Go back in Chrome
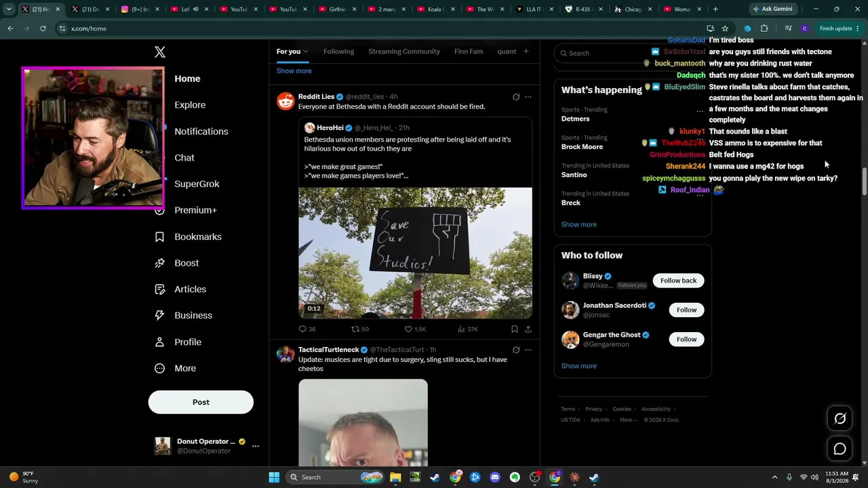The height and width of the screenshot is (488, 868). point(10,28)
